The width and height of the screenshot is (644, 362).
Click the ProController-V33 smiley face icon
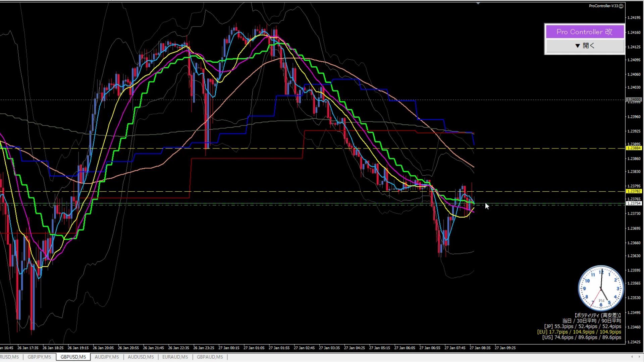point(621,6)
